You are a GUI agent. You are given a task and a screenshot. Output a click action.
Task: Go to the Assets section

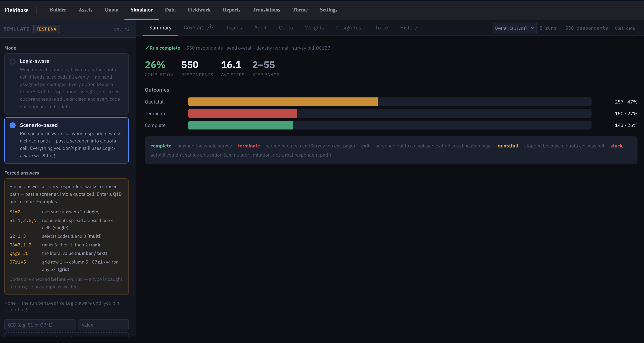(x=85, y=10)
